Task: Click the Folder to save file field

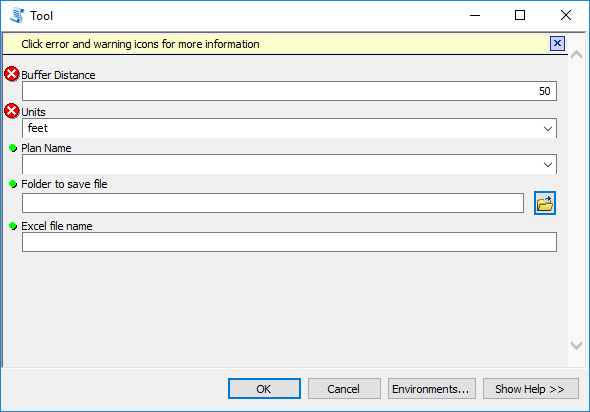Action: 273,203
